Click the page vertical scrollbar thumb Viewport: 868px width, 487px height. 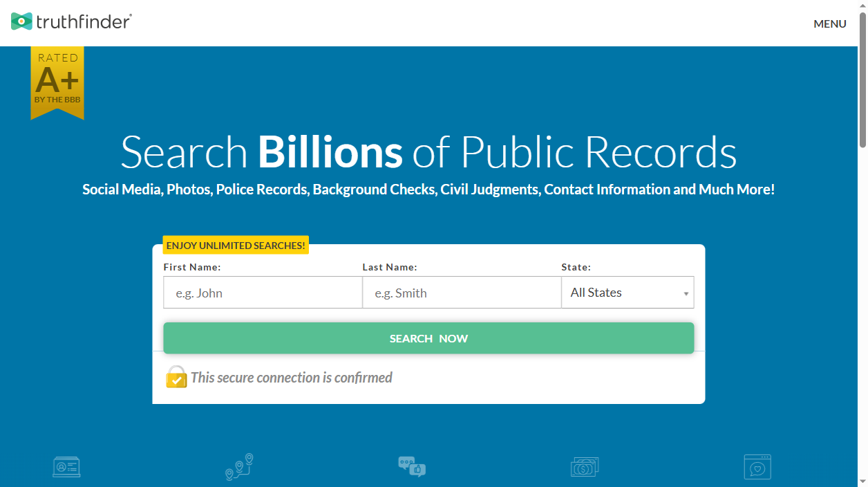(x=862, y=80)
